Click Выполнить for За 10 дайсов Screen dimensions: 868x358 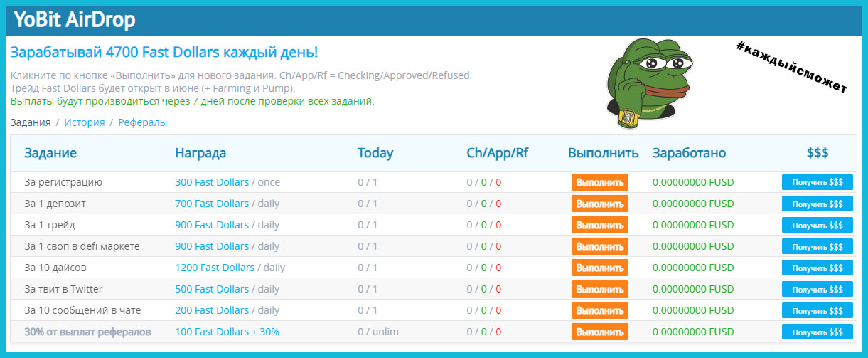click(600, 268)
